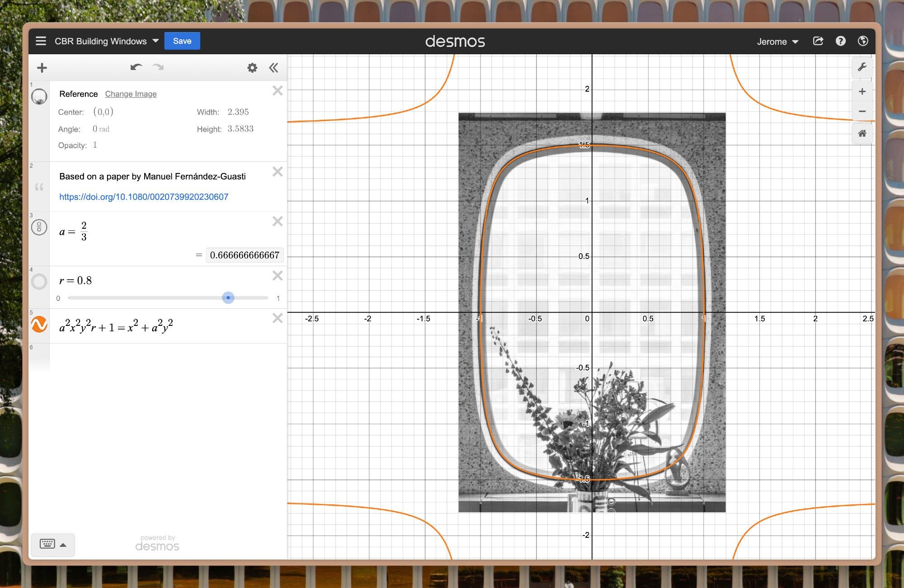This screenshot has width=904, height=588.
Task: Click the a = 2/3 expression
Action: (x=73, y=231)
